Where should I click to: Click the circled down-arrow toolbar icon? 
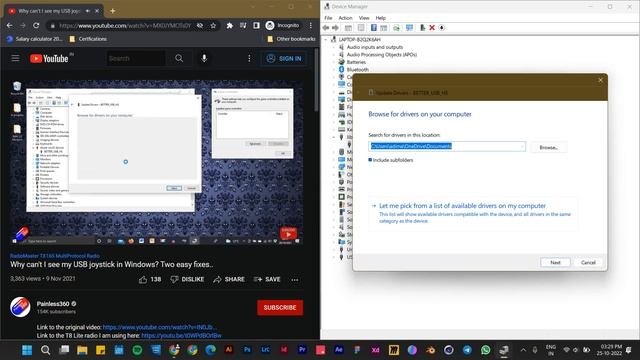click(442, 28)
